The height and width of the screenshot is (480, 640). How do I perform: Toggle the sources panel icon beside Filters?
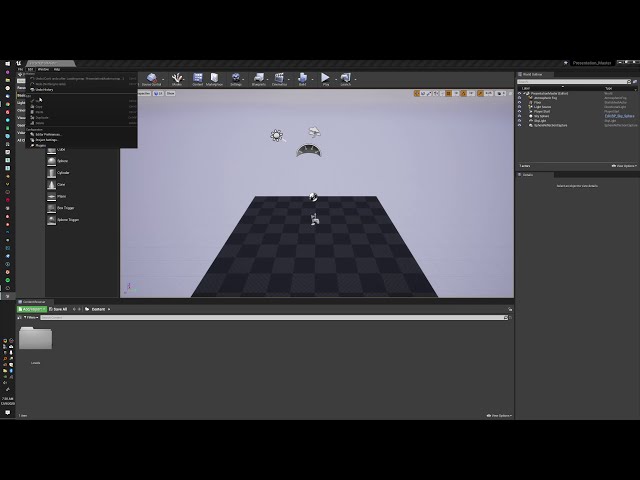coord(19,318)
